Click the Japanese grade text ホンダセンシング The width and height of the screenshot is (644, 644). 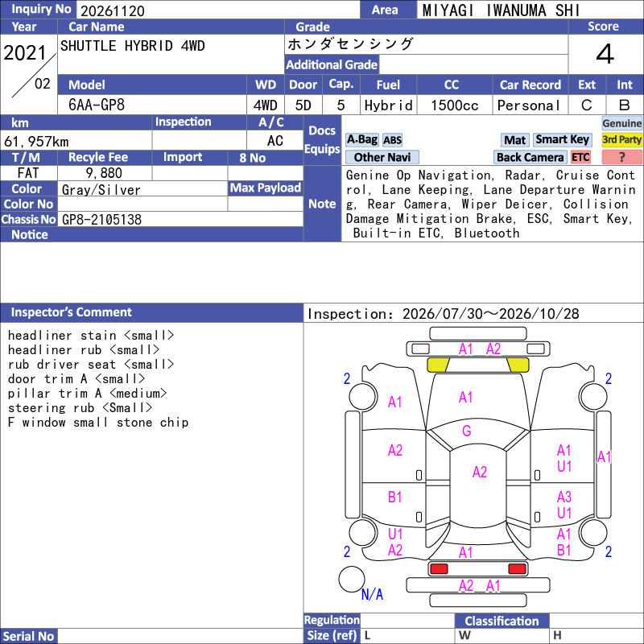point(350,44)
